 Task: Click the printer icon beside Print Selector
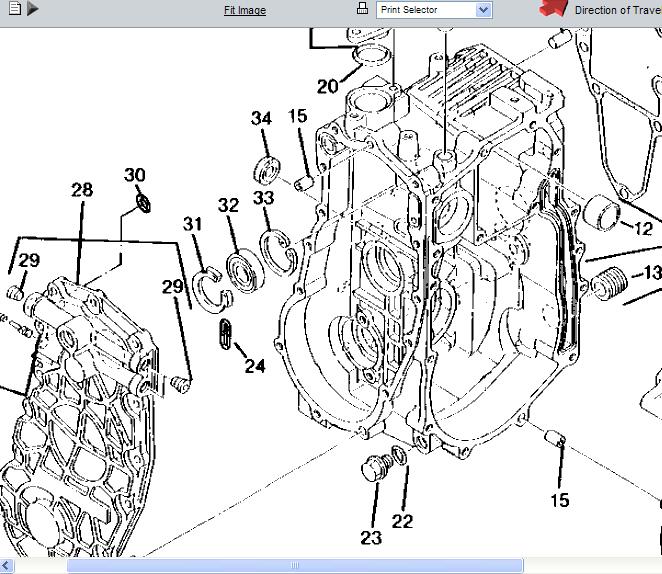pyautogui.click(x=362, y=9)
